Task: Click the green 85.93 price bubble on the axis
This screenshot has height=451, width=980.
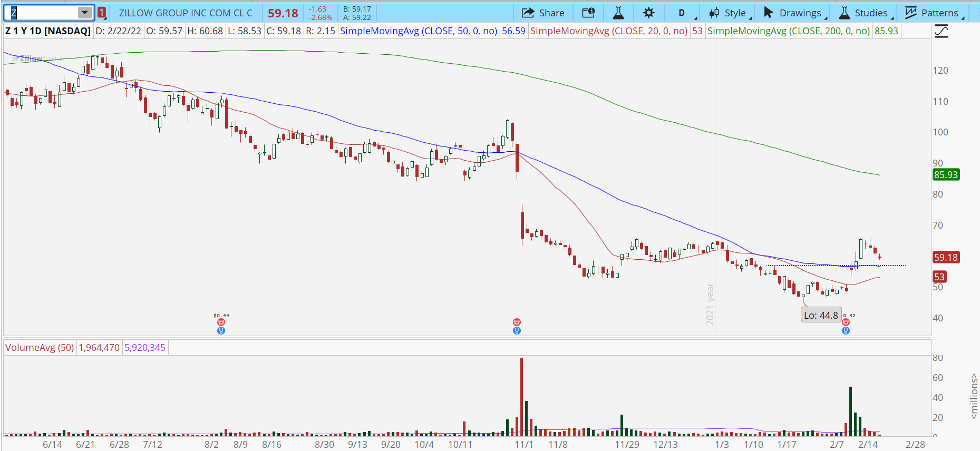Action: [946, 175]
